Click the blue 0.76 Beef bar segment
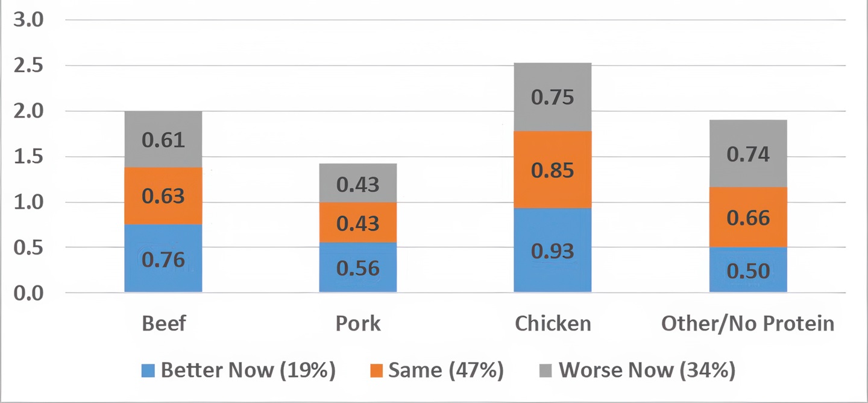Viewport: 868px width, 403px height. (x=163, y=259)
